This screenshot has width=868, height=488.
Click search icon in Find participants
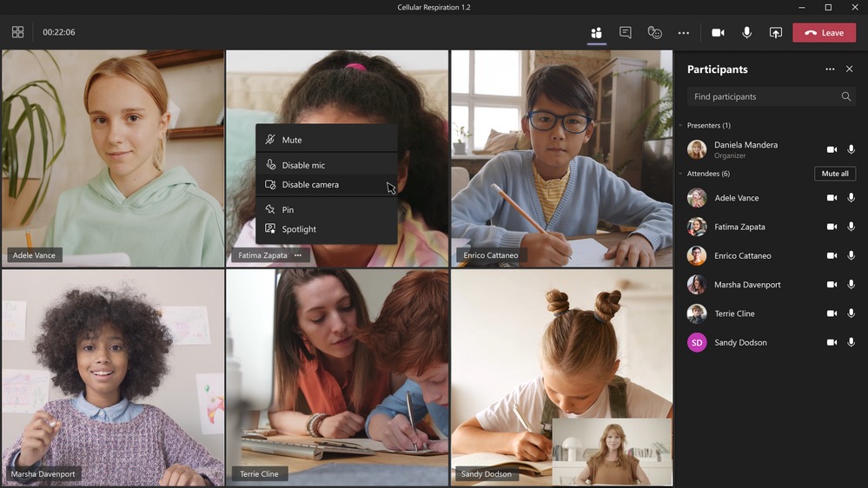(x=846, y=97)
